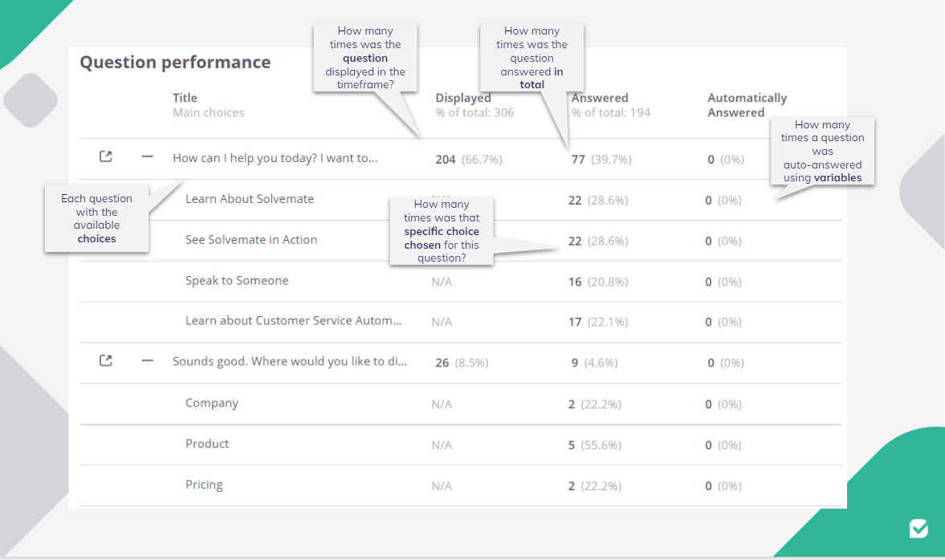Select the Answered column header

600,98
